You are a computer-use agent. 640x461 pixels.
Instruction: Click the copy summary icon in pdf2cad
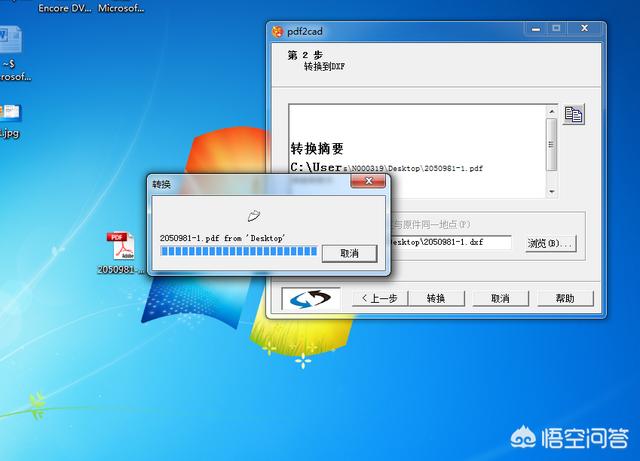point(573,114)
